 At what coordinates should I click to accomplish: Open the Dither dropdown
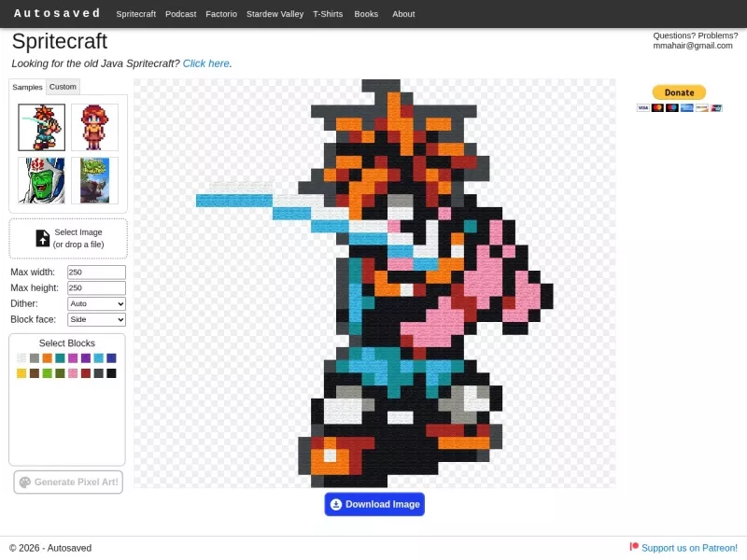tap(97, 304)
